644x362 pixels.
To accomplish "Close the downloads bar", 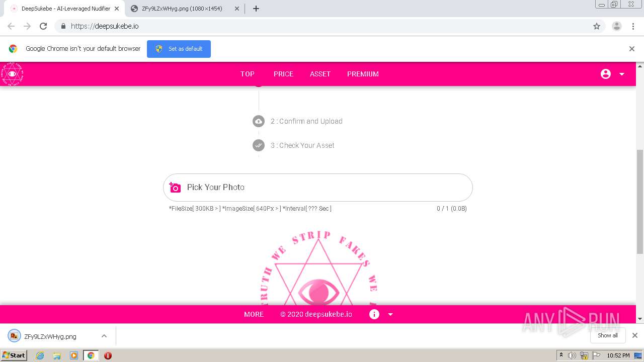I will pos(635,335).
